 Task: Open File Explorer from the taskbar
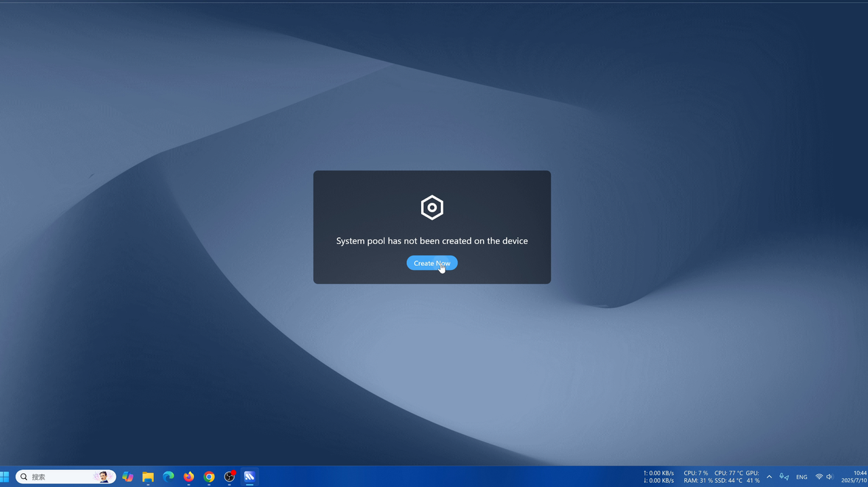point(148,477)
